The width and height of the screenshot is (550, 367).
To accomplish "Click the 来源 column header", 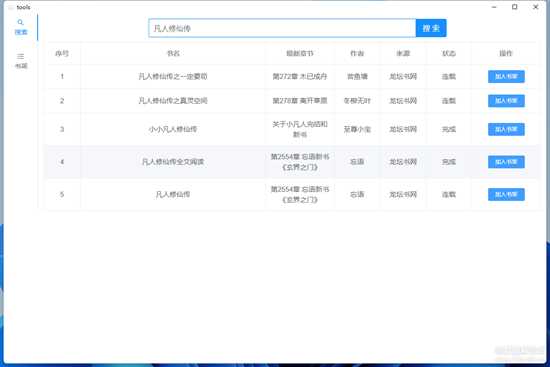I will coord(403,53).
